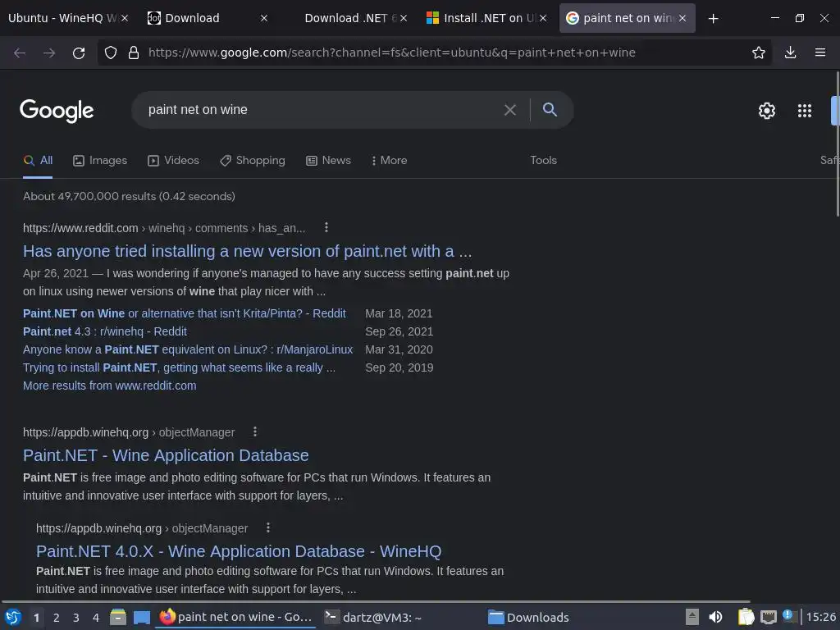Click the magnifier search button
Image resolution: width=840 pixels, height=630 pixels.
click(x=550, y=109)
